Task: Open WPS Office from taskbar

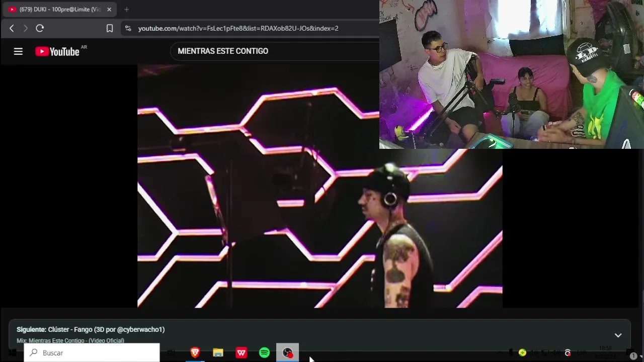Action: coord(241,353)
